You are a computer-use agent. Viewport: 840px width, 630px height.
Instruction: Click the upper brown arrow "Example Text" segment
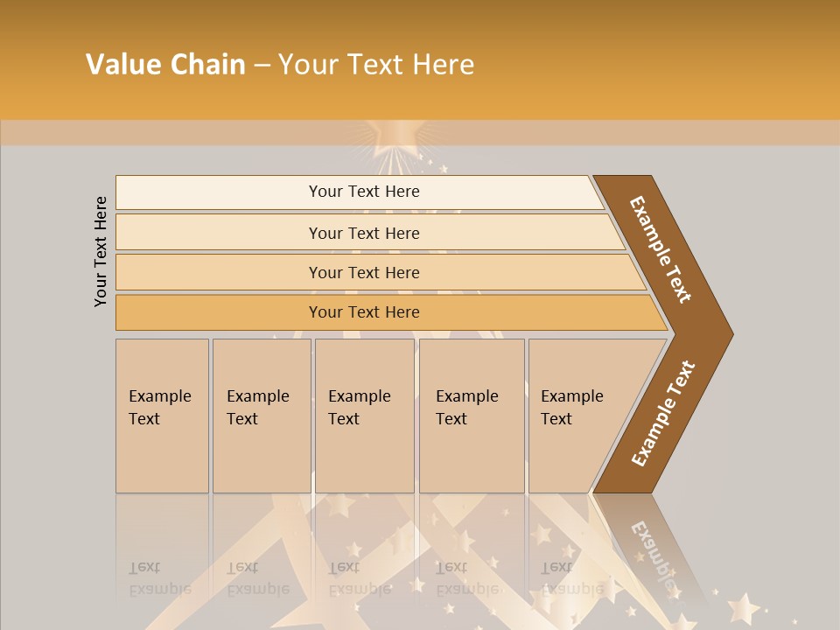point(661,249)
